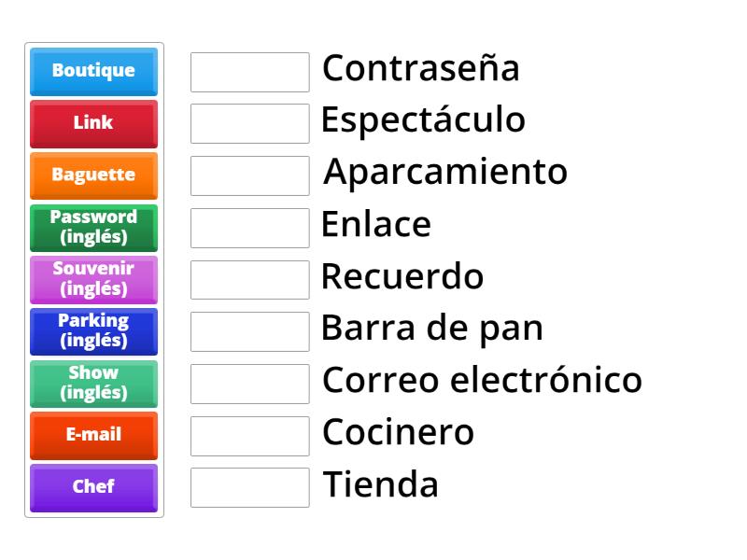The image size is (747, 560).
Task: Click the blank slot next to Cocinero
Action: [x=249, y=435]
